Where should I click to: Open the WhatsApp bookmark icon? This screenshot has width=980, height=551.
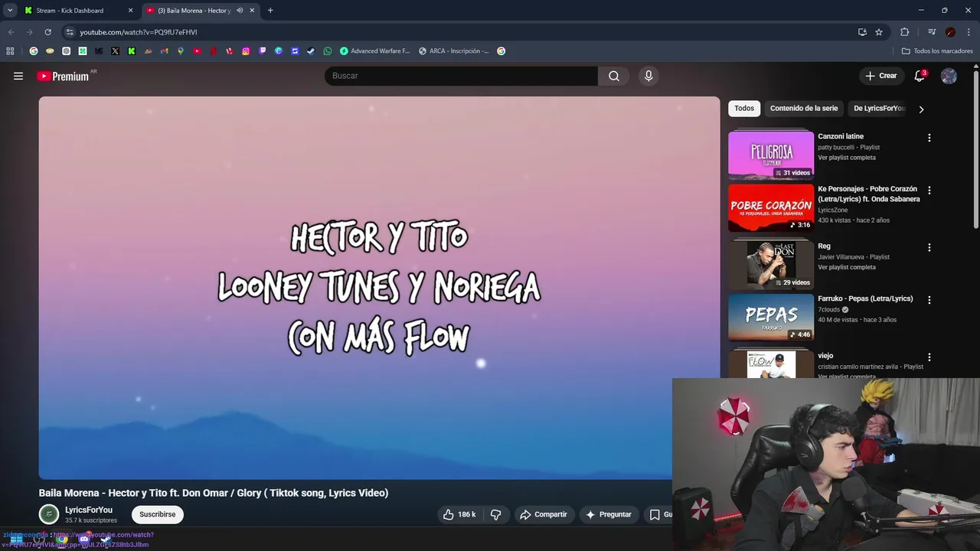tap(328, 51)
